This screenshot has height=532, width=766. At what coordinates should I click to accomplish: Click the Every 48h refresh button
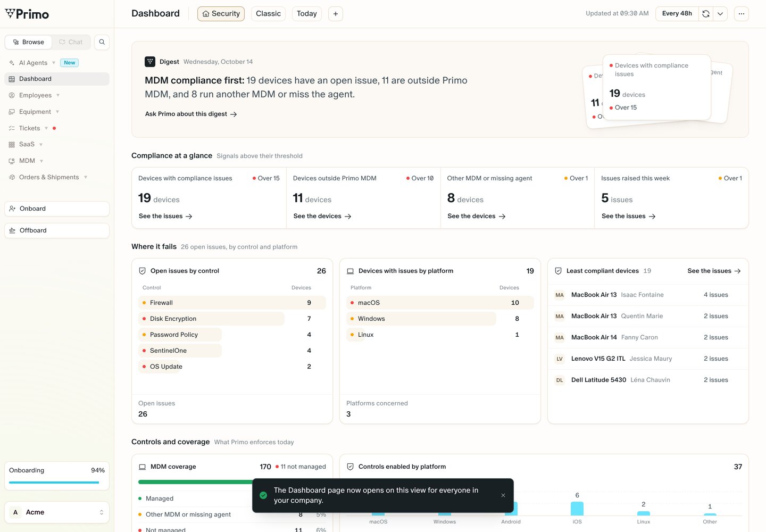(677, 14)
